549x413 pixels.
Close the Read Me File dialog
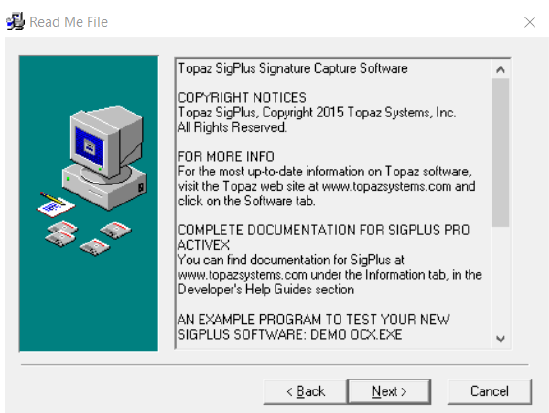(x=529, y=22)
